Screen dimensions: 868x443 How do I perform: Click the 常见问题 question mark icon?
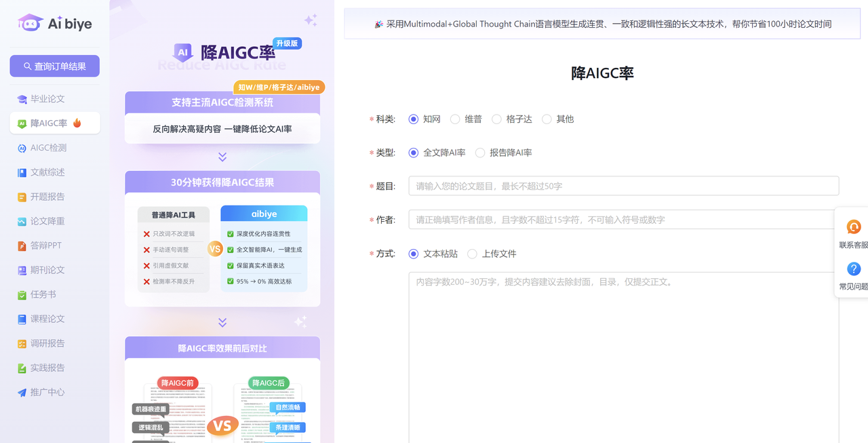pyautogui.click(x=854, y=269)
